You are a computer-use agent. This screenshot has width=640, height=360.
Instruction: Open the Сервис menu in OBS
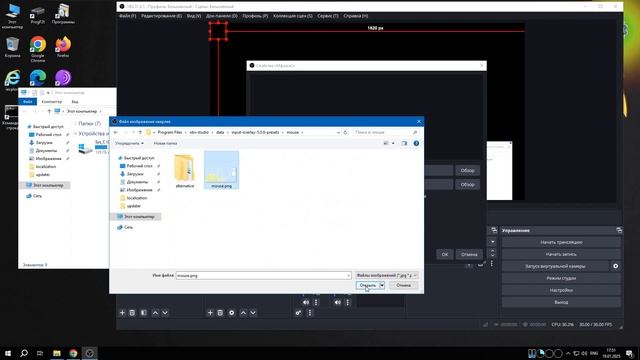(328, 16)
